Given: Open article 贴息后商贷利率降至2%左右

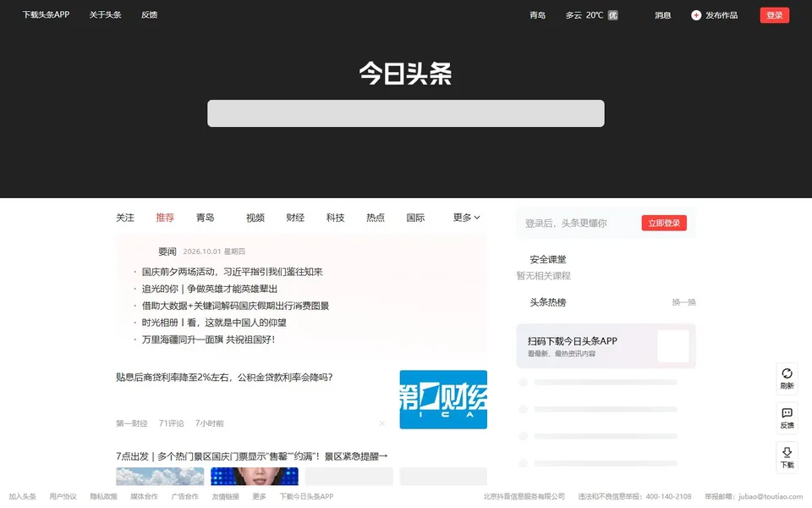Looking at the screenshot, I should pos(224,377).
